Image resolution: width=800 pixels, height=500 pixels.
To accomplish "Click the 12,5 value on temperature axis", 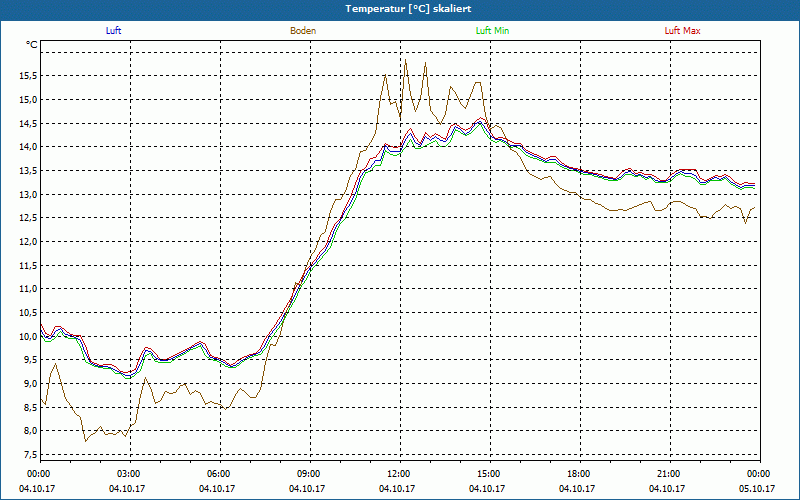I will [29, 218].
